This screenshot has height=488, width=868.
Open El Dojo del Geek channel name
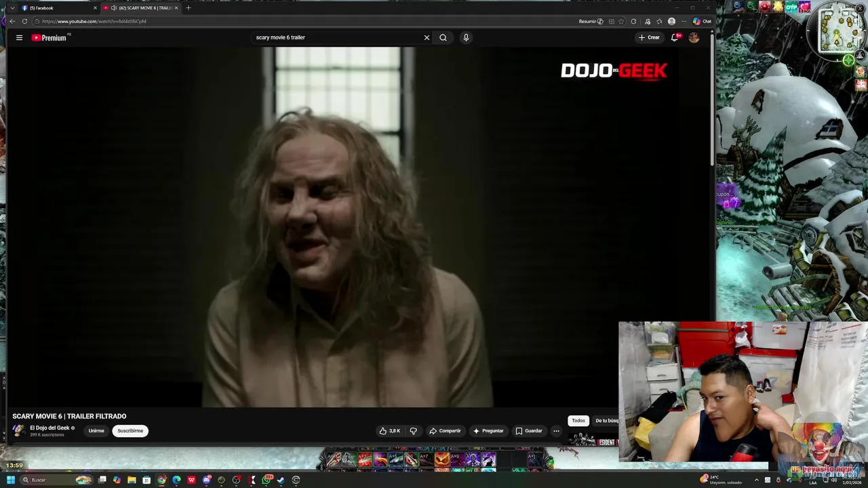50,428
